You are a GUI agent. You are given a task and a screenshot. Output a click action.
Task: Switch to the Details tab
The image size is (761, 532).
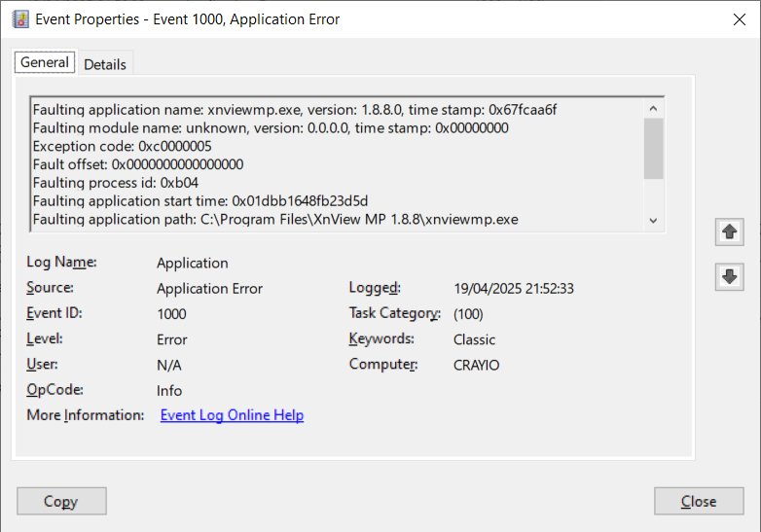coord(105,64)
